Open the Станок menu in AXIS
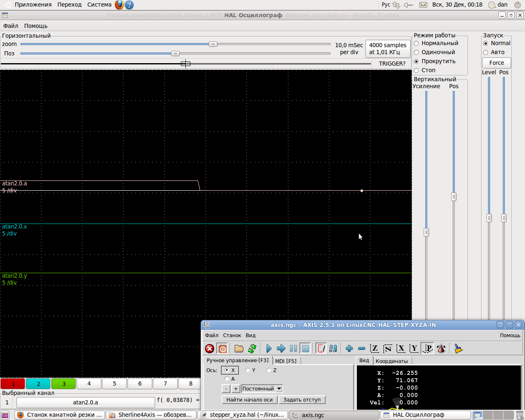Screen dimensions: 525x420 click(232, 336)
